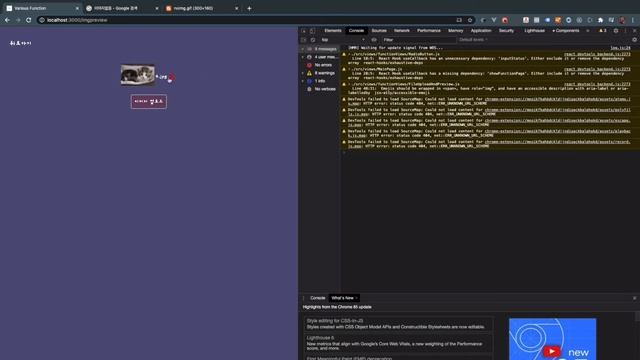Click the uploaded cat image preview
The height and width of the screenshot is (360, 640).
[138, 75]
